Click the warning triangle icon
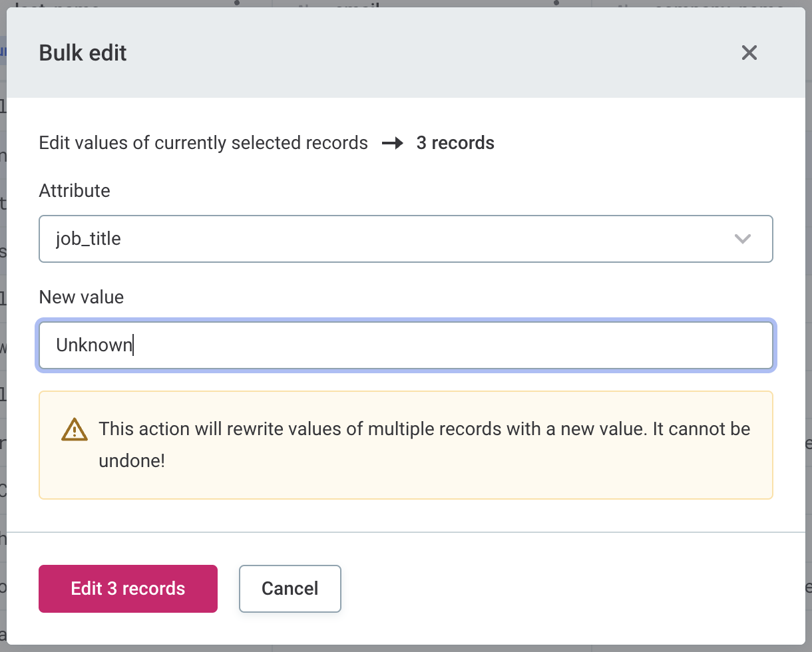812x652 pixels. tap(75, 429)
